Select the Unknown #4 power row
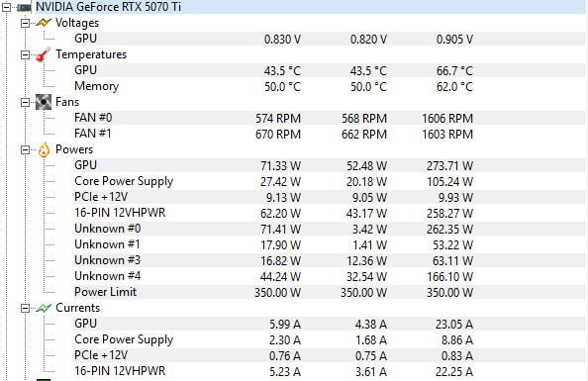This screenshot has height=381, width=588. pos(330,276)
